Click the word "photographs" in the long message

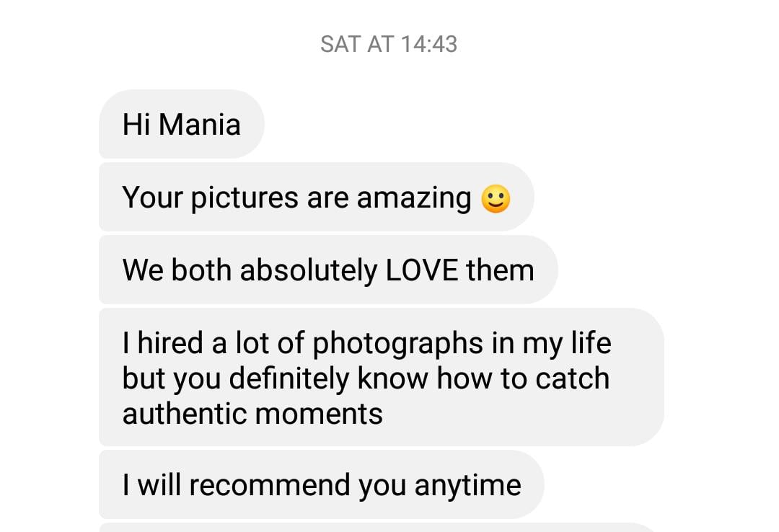point(398,343)
